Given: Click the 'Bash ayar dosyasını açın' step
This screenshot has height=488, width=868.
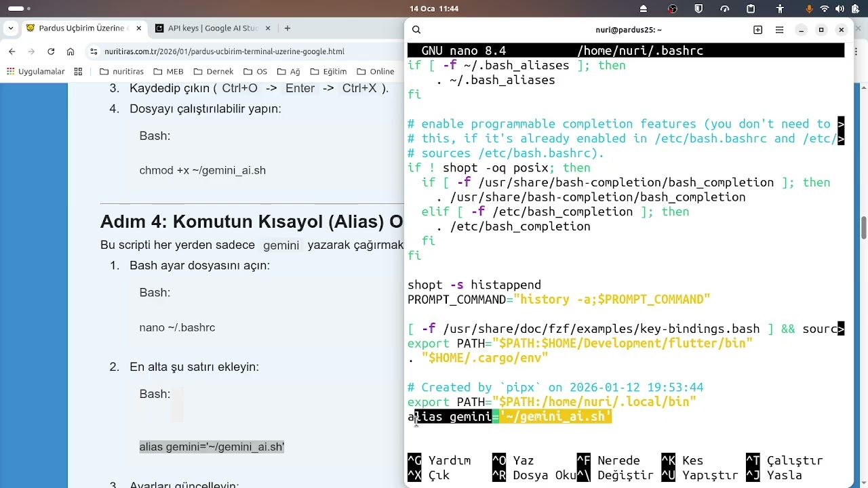Looking at the screenshot, I should pos(199,266).
